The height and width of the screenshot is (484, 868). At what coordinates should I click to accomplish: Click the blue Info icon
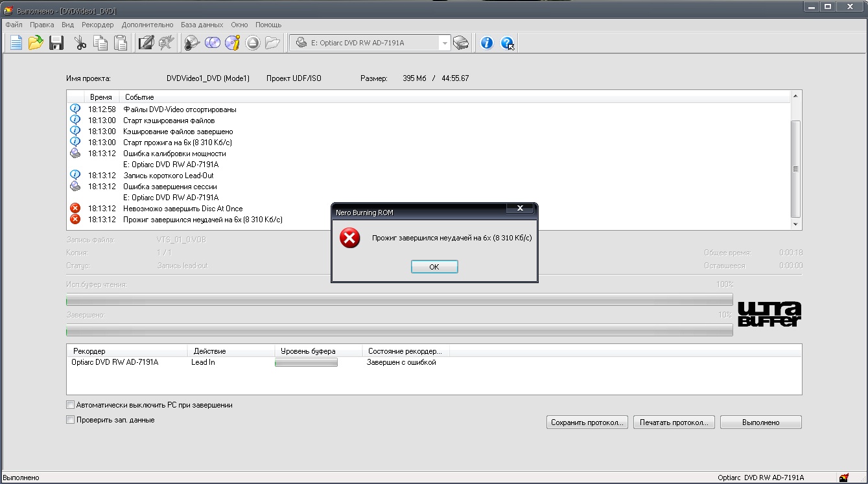(487, 43)
